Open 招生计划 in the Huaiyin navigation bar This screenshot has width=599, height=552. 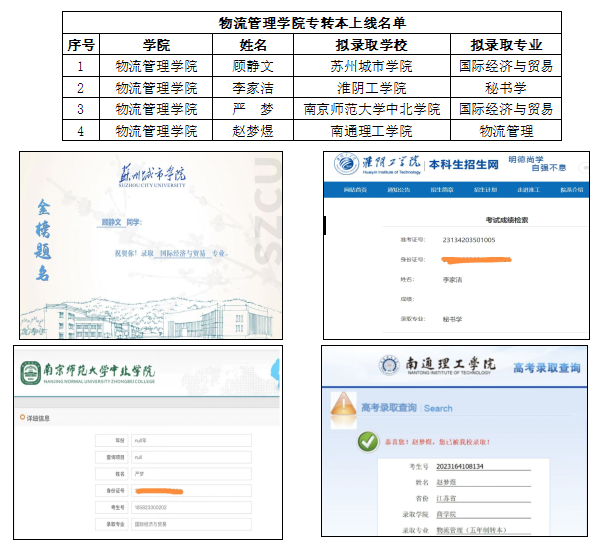485,190
